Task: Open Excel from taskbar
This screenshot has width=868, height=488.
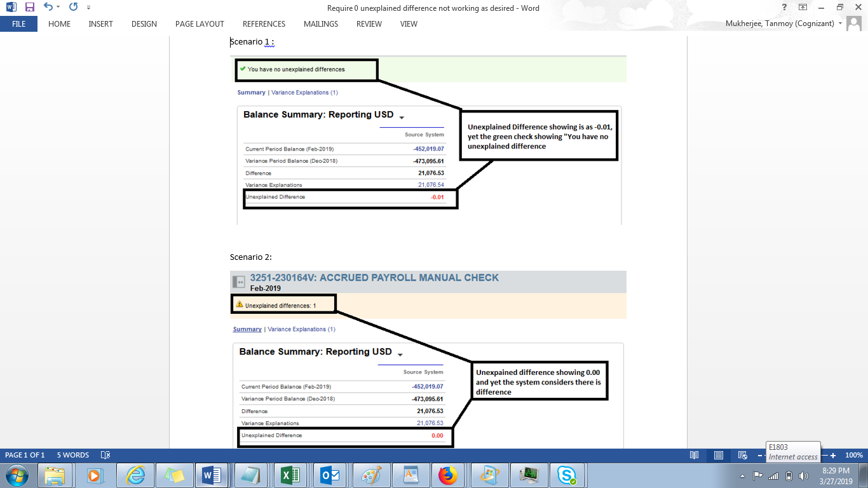Action: 290,475
